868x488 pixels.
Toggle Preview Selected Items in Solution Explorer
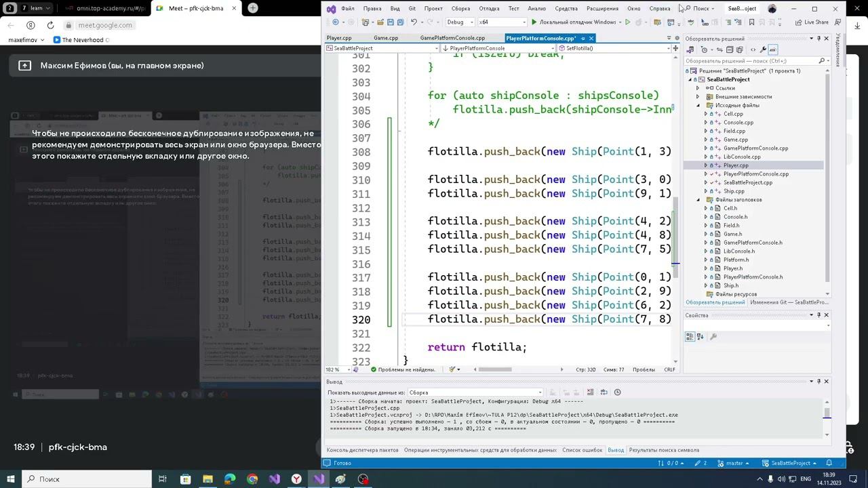772,49
